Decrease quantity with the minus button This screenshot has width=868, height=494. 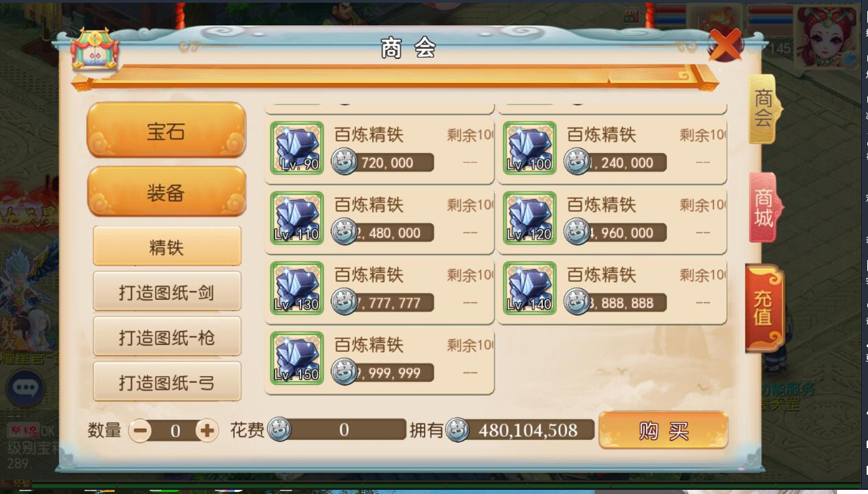click(x=141, y=430)
